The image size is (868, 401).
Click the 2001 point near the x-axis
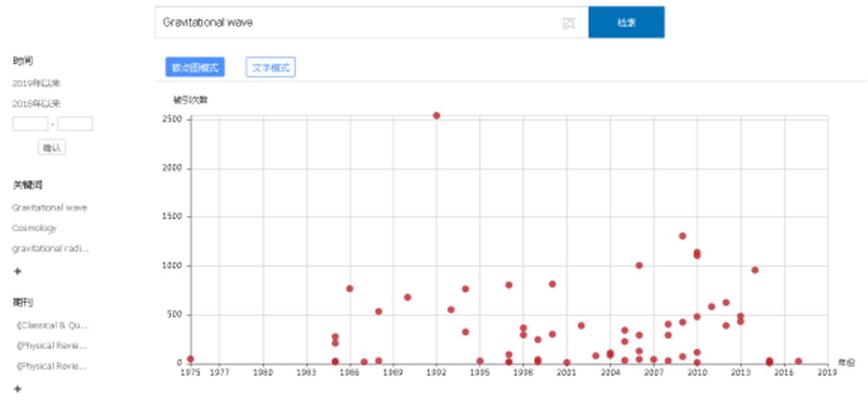point(566,363)
